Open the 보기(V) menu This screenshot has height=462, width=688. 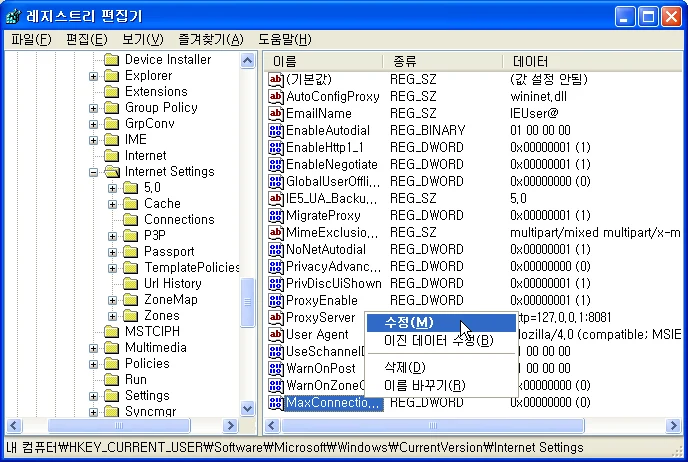click(x=143, y=40)
